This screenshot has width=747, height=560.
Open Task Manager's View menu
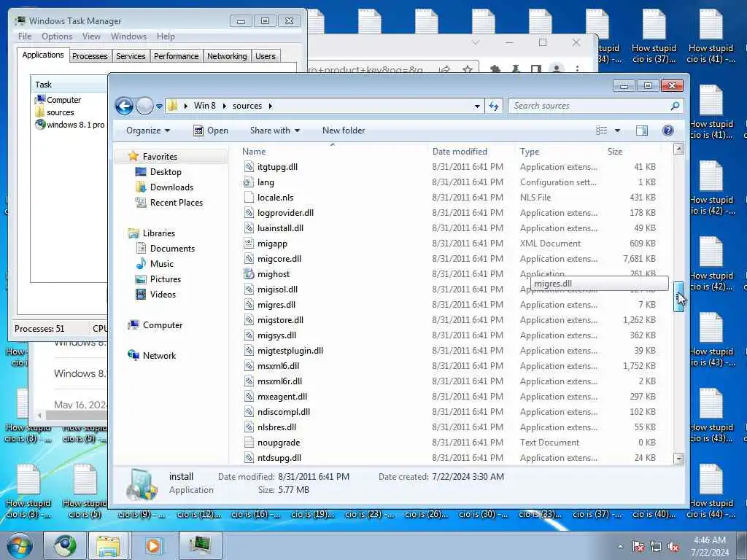point(91,36)
